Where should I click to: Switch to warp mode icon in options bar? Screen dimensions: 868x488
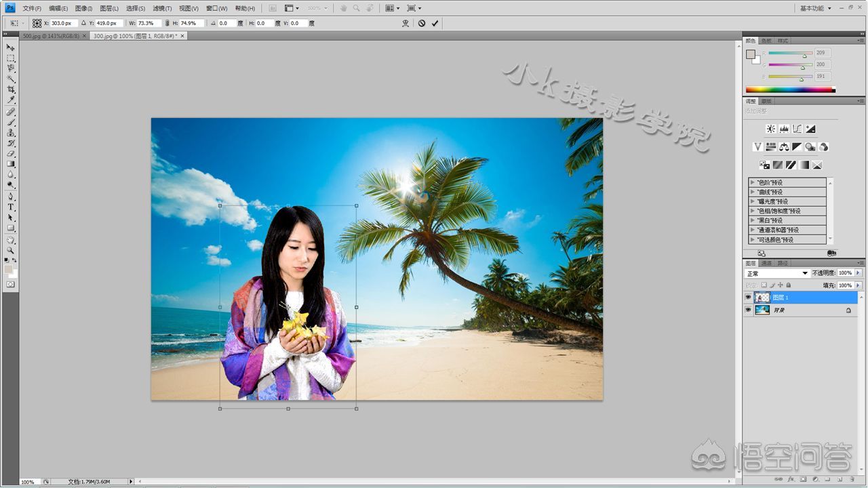point(406,23)
